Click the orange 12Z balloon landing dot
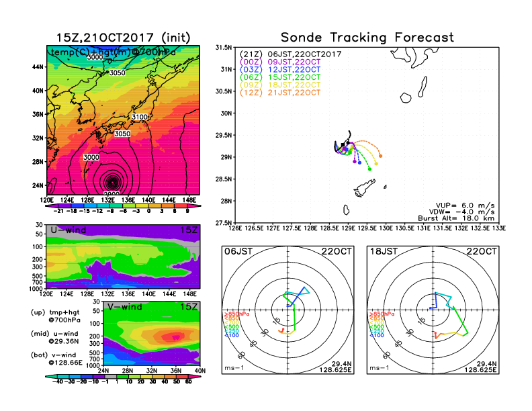The image size is (532, 411). coord(380,156)
